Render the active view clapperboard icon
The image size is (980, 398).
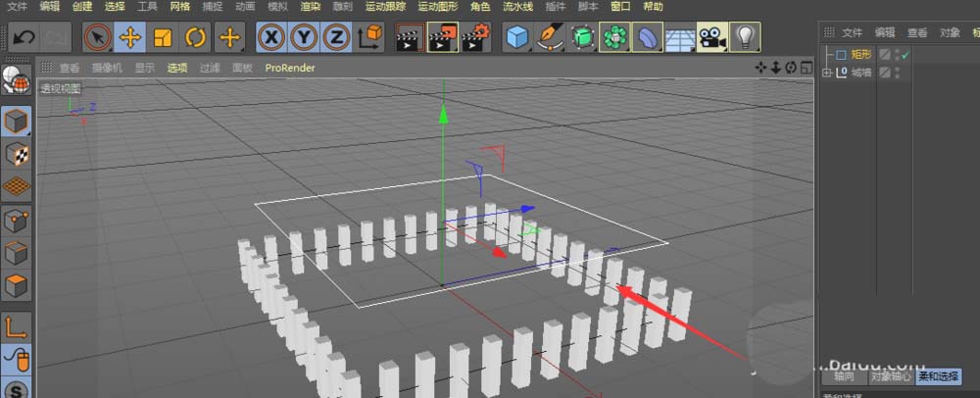point(410,38)
